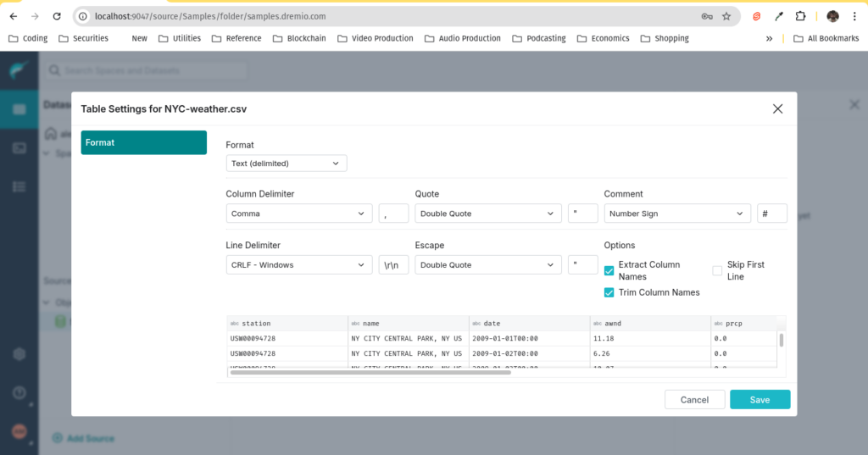Click the line delimiter \r\n value field
Screen dimensions: 868x455
[393, 264]
